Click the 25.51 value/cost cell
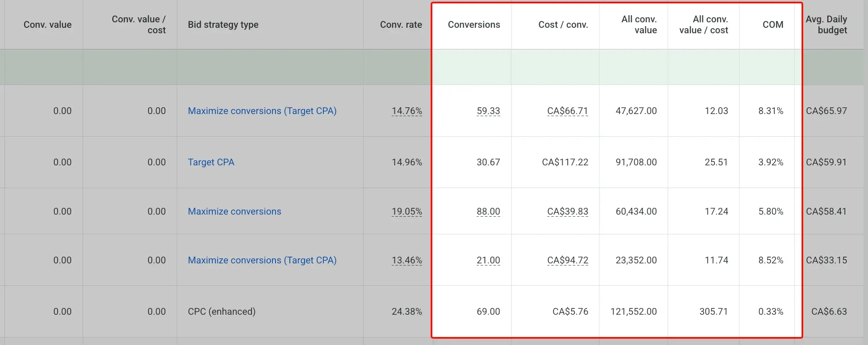Viewport: 868px width, 345px height. pos(717,162)
